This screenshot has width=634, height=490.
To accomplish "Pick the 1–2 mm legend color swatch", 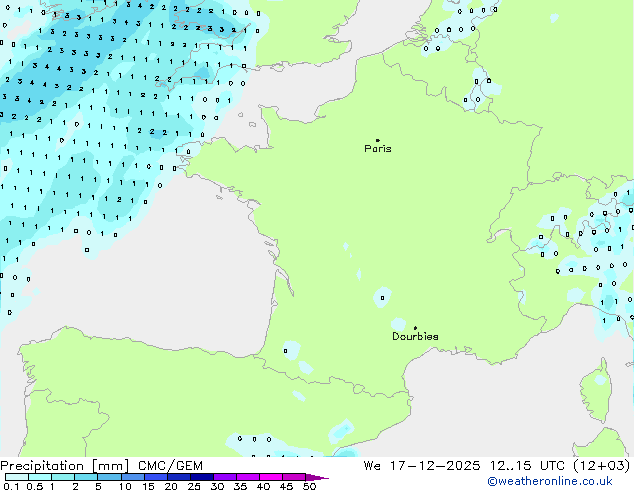I will [63, 477].
